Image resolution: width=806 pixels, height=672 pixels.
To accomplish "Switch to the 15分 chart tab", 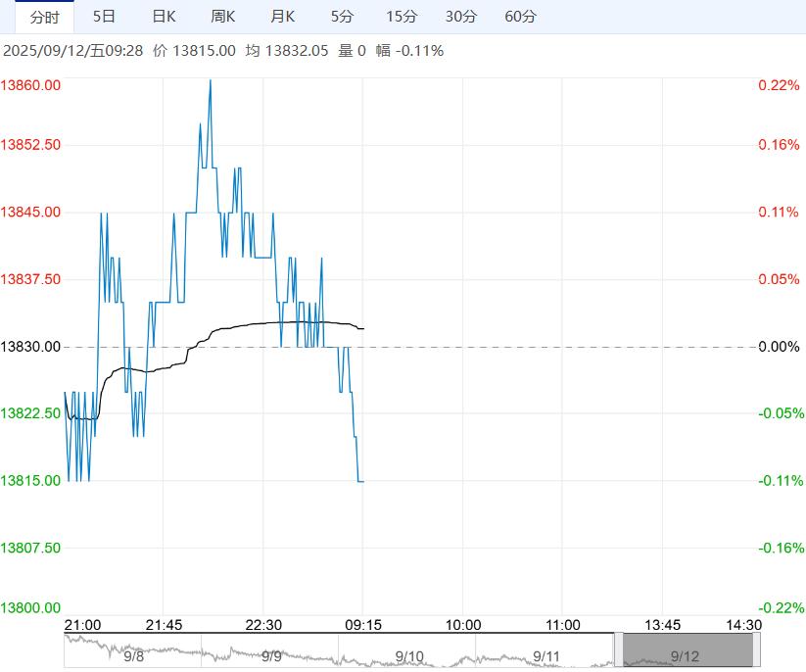I will point(402,17).
